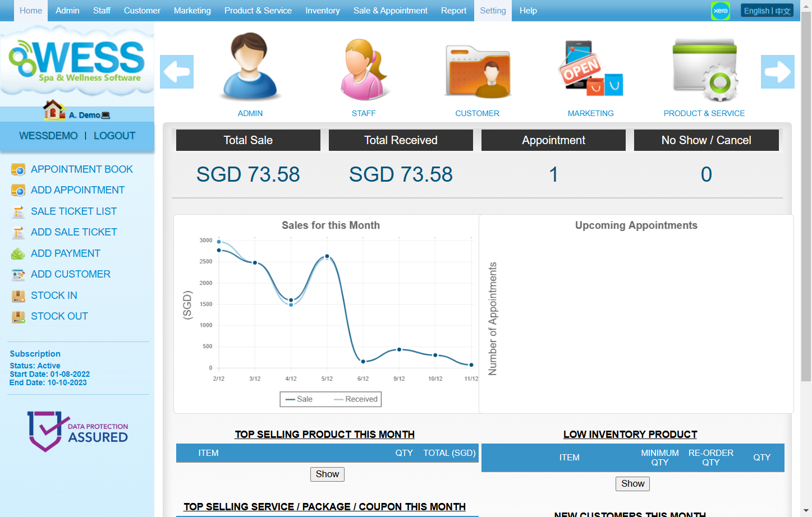
Task: Click the page vertical scrollbar
Action: 806,196
